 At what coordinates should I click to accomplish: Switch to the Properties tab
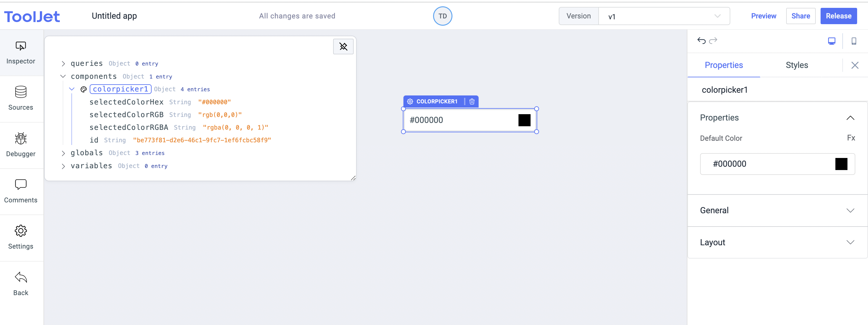pos(723,65)
